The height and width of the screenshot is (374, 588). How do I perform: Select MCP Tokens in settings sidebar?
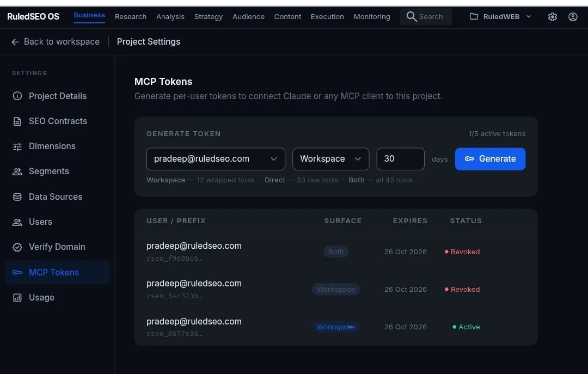click(57, 273)
